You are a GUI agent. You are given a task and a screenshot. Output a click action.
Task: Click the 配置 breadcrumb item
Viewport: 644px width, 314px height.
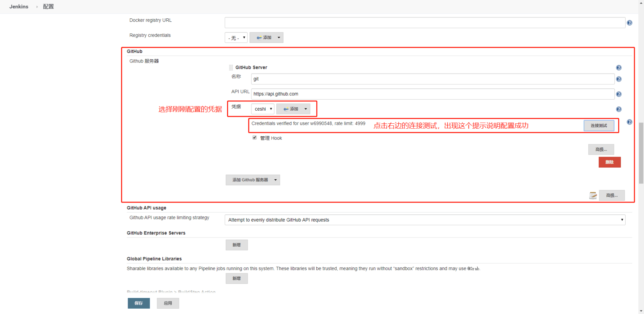click(48, 7)
